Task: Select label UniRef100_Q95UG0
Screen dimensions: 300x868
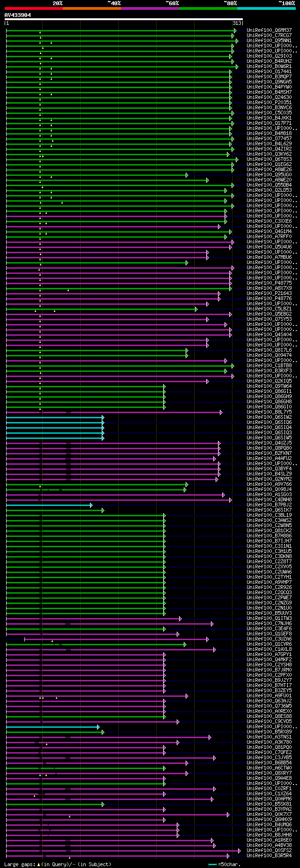Action: (269, 175)
